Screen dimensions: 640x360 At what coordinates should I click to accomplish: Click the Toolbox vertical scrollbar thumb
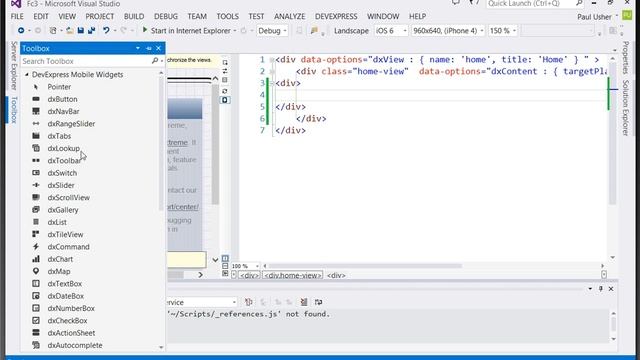(x=161, y=143)
